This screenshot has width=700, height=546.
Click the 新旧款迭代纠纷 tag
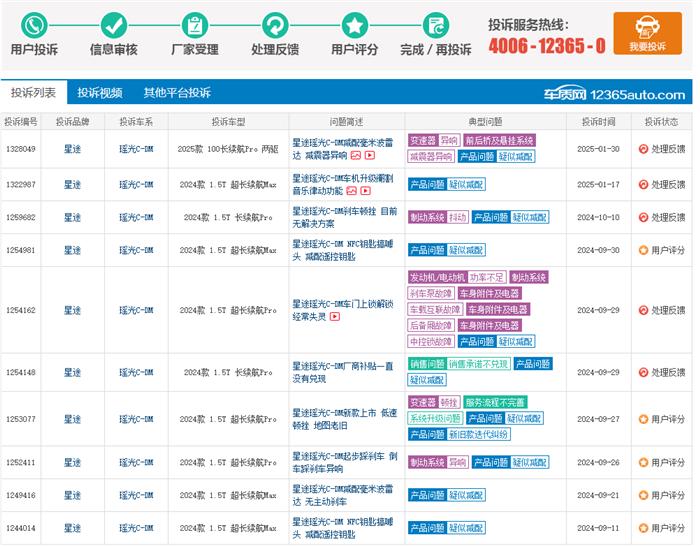[479, 435]
